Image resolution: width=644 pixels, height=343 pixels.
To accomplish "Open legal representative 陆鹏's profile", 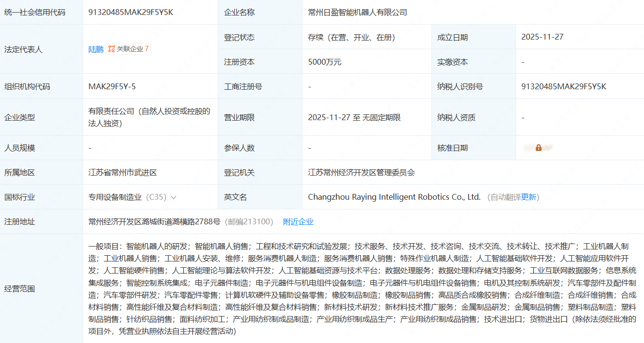I will click(x=96, y=49).
